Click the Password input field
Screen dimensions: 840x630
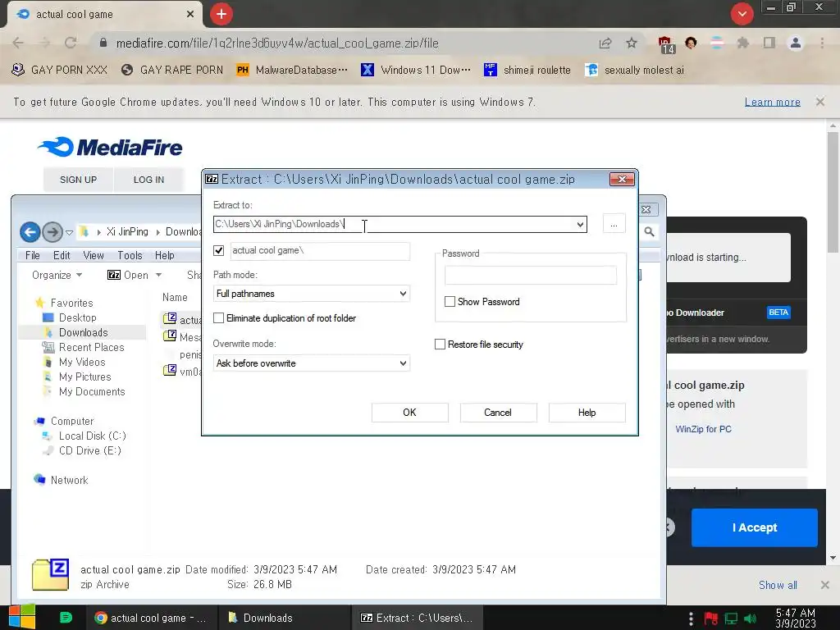[x=531, y=276]
